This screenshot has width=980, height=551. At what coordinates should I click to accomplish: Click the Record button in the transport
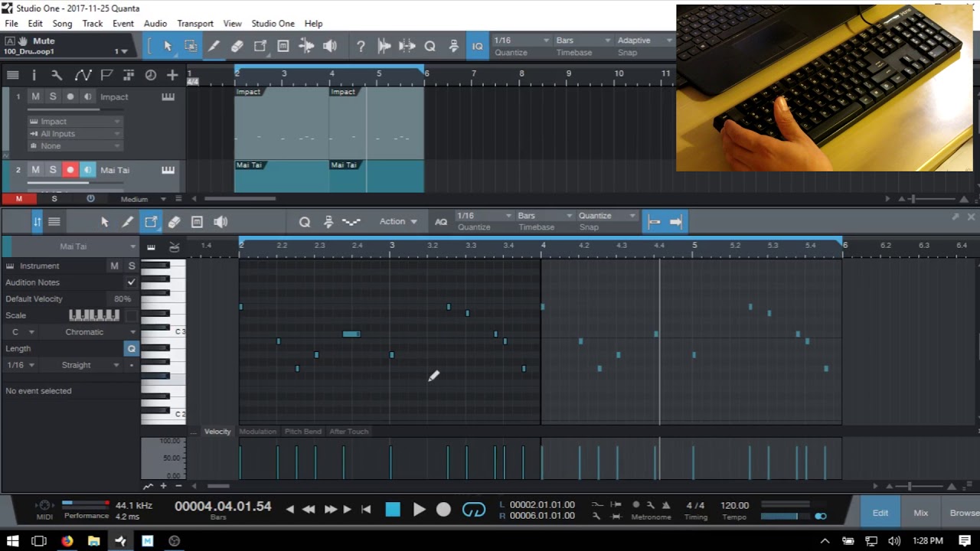tap(443, 509)
